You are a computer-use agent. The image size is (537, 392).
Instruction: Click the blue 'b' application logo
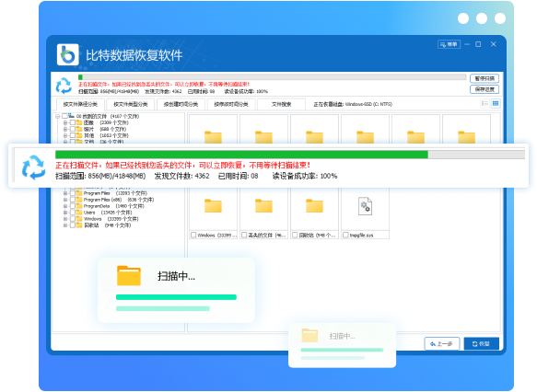point(68,54)
